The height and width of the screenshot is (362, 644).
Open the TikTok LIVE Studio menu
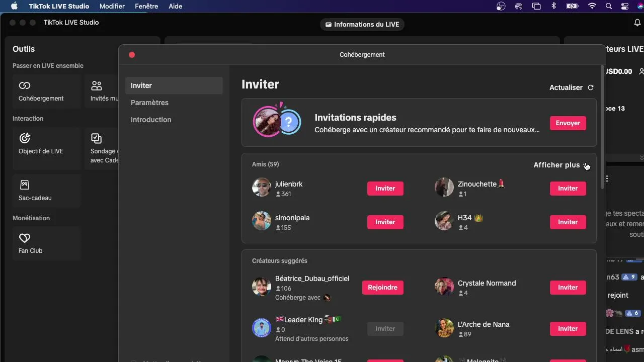tap(59, 6)
